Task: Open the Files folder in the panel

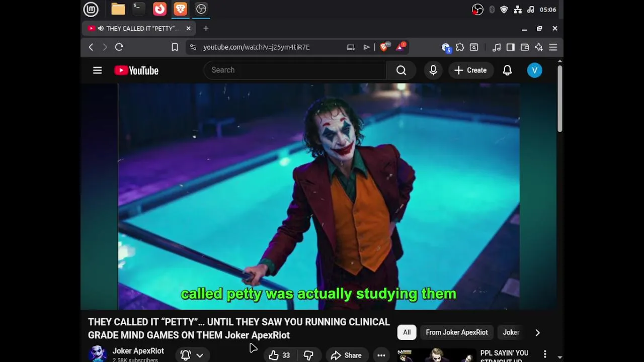Action: (118, 9)
